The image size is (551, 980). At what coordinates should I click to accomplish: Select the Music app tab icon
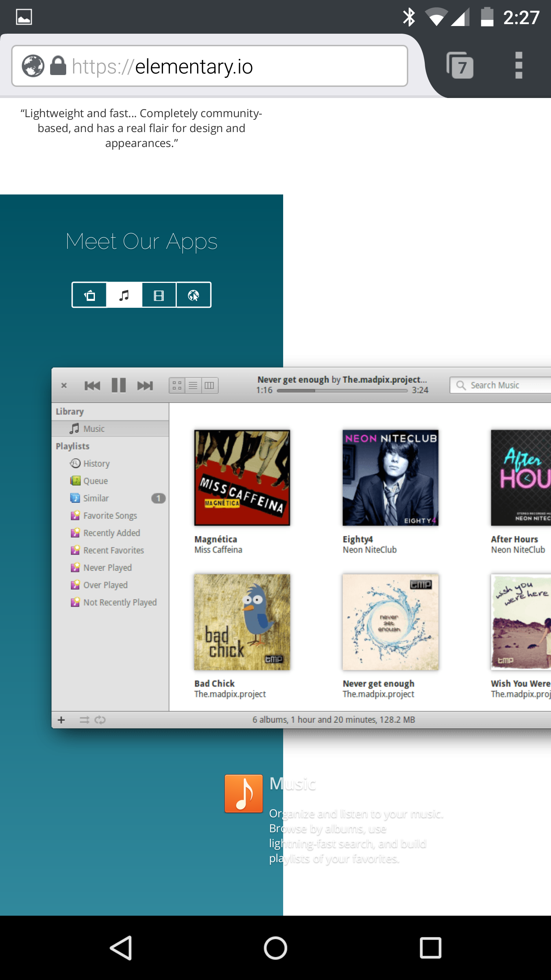124,295
